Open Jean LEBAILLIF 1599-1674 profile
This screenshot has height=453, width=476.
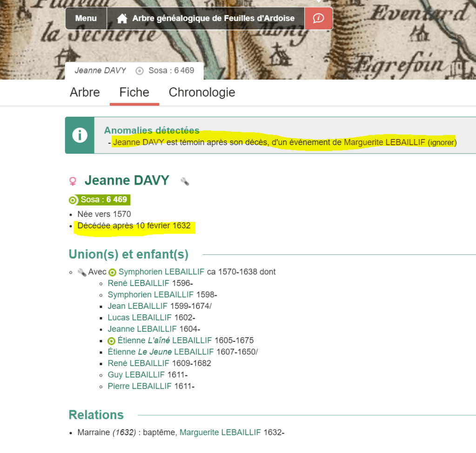coord(137,306)
